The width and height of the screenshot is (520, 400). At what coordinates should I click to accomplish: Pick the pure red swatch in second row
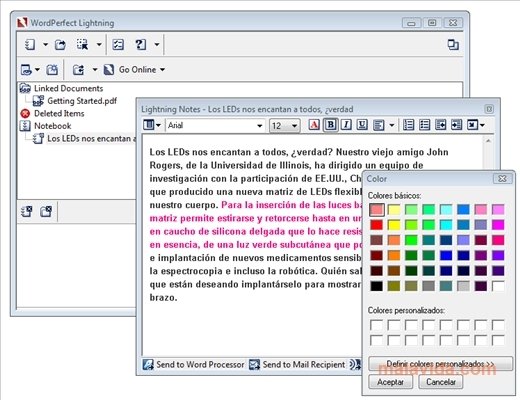[x=377, y=225]
